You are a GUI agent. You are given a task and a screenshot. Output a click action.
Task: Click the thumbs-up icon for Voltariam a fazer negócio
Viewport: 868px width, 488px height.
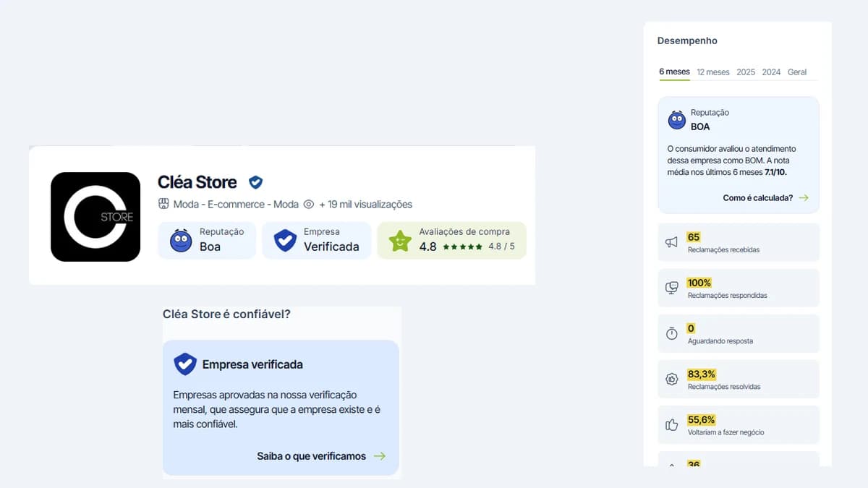point(672,424)
